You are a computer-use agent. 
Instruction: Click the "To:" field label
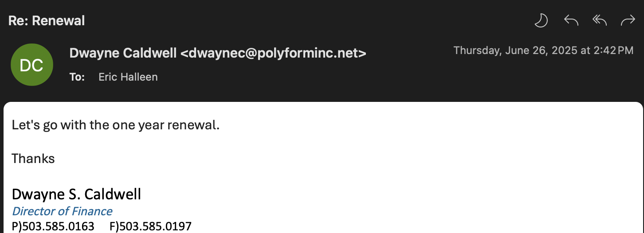[x=77, y=77]
